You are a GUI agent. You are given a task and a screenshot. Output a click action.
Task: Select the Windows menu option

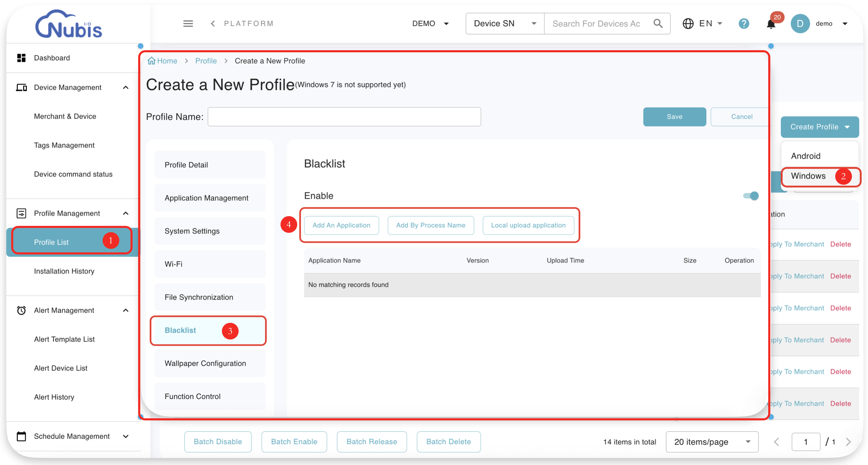[808, 176]
